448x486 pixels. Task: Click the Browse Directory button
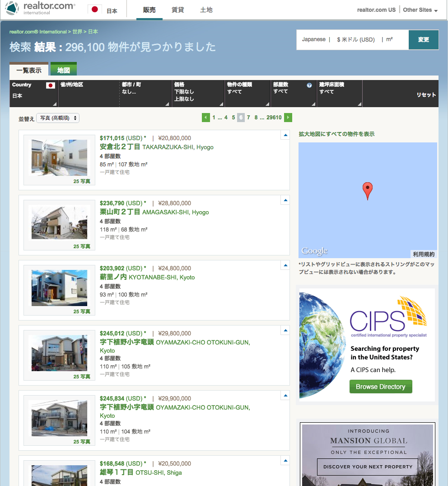[380, 387]
